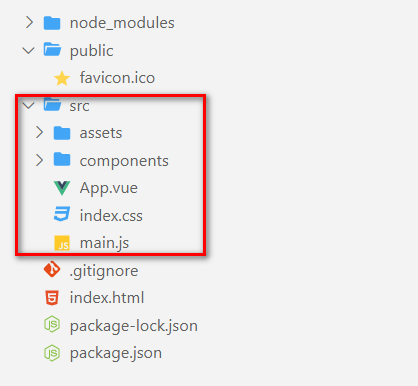Open the index.html file
418x386 pixels.
(107, 298)
